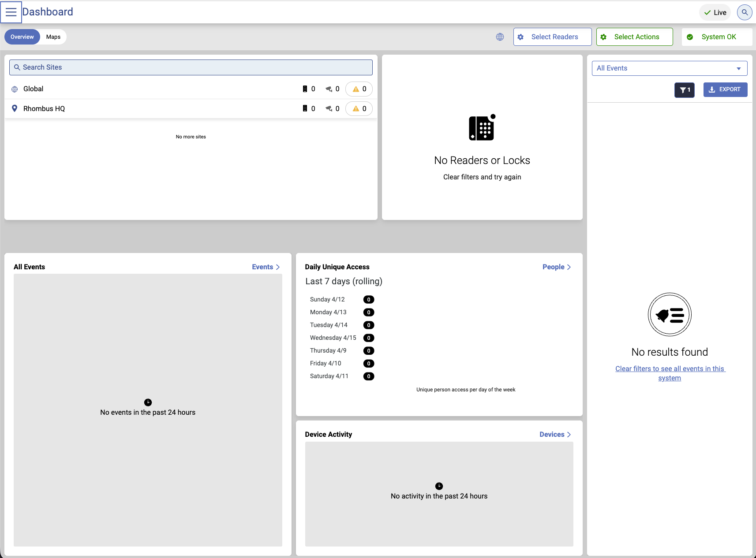
Task: Go to the People page link
Action: (556, 267)
